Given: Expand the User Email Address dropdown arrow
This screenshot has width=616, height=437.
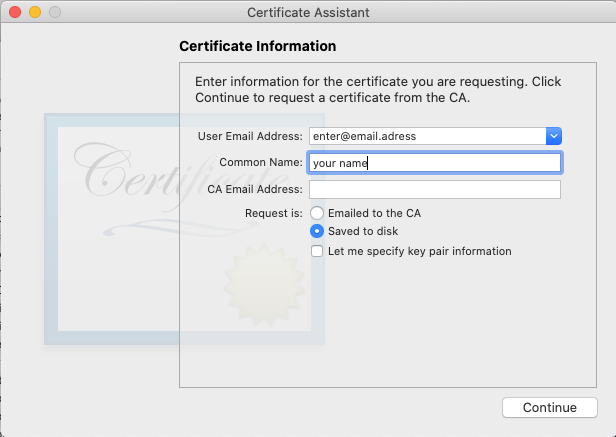Looking at the screenshot, I should click(554, 136).
